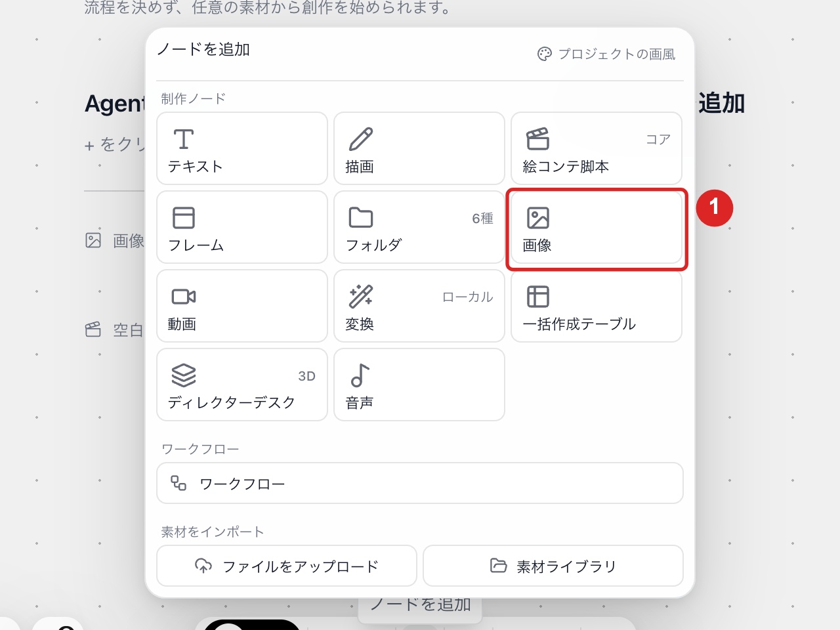Click the 画像 item in background panel
The height and width of the screenshot is (630, 840).
tap(115, 241)
